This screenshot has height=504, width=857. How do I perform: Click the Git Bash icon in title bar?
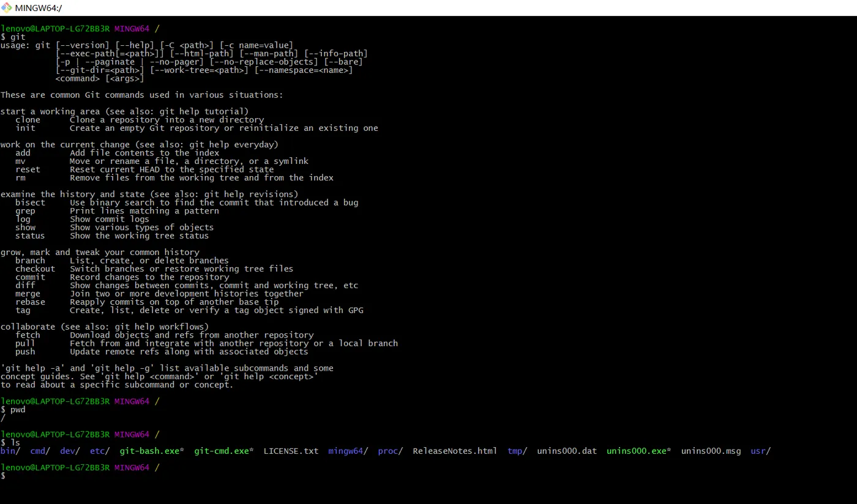click(x=7, y=7)
